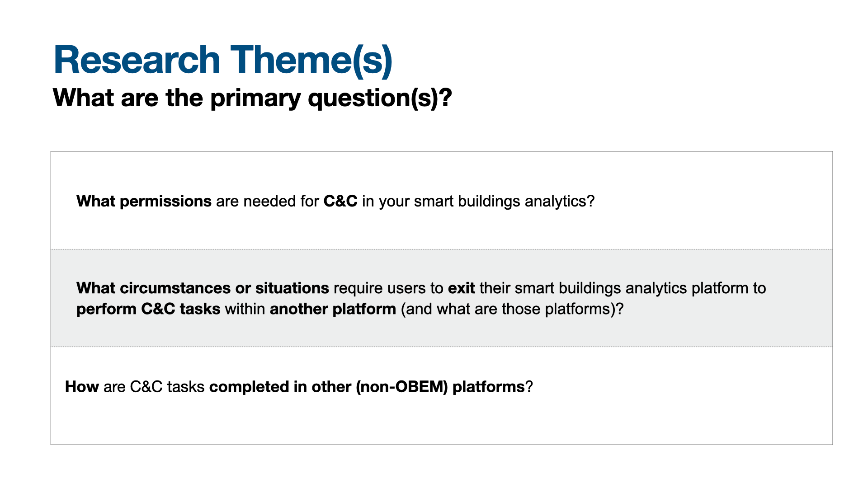Click '(and what are those platforms)?' text

coord(512,309)
